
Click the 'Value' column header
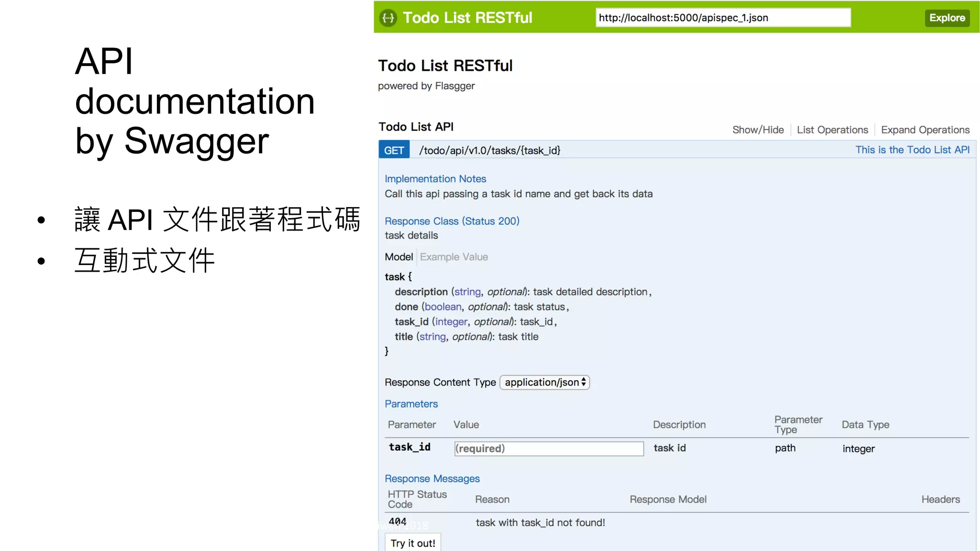pos(466,425)
